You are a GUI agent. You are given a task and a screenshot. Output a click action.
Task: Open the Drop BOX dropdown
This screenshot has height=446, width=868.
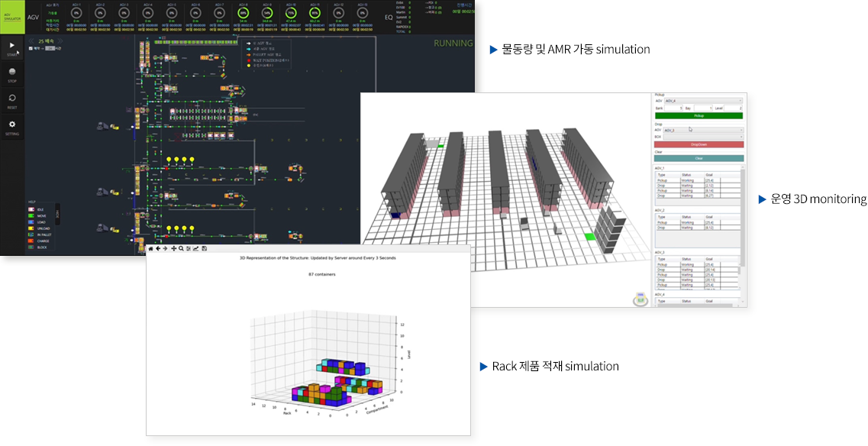click(x=703, y=136)
